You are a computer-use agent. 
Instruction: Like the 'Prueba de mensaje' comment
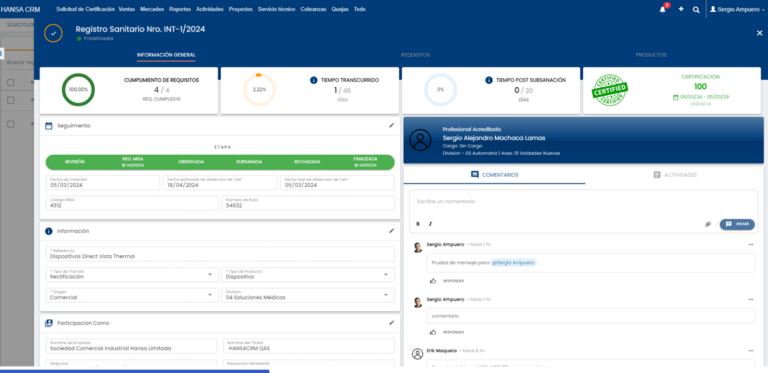click(433, 281)
